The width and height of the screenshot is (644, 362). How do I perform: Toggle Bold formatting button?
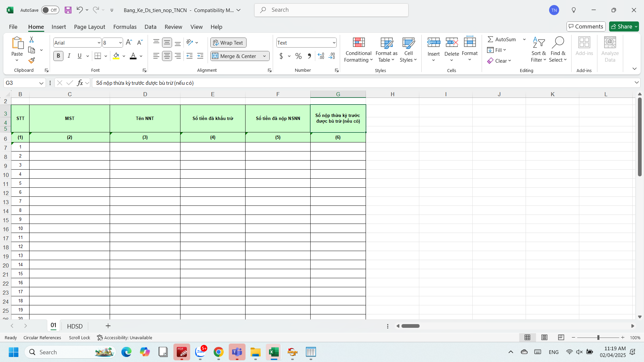click(58, 56)
